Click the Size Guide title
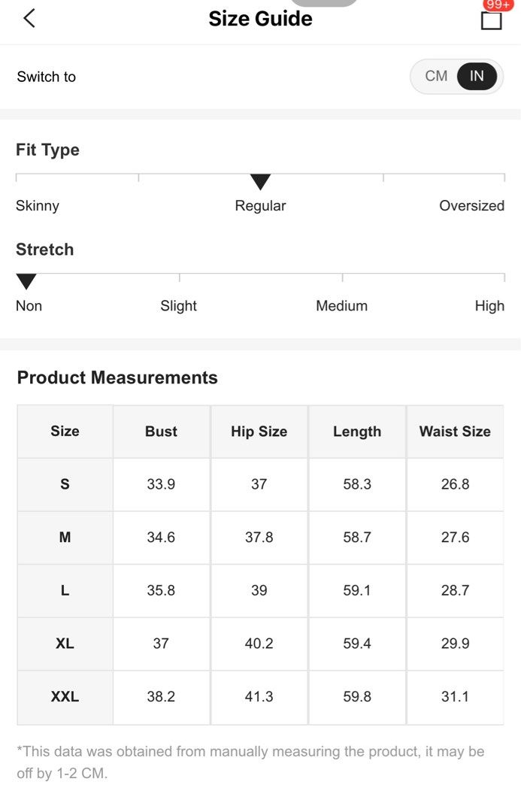 click(260, 19)
